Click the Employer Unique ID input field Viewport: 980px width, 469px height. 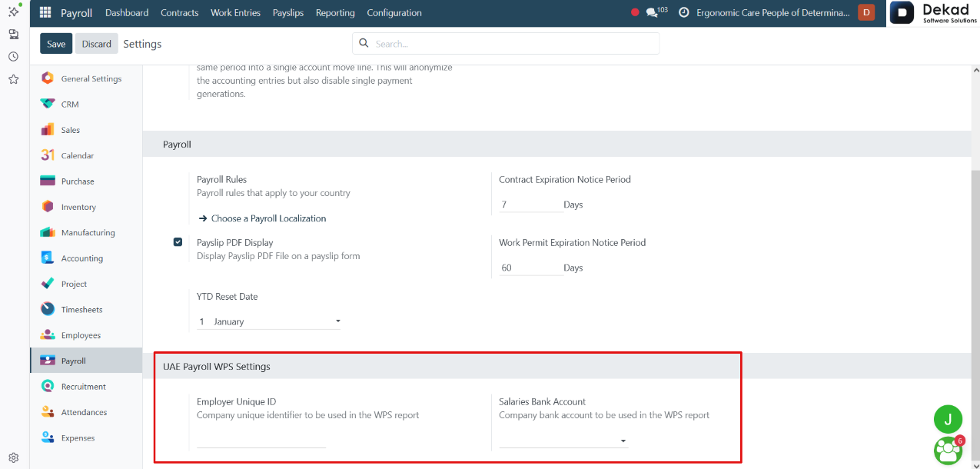(261, 441)
